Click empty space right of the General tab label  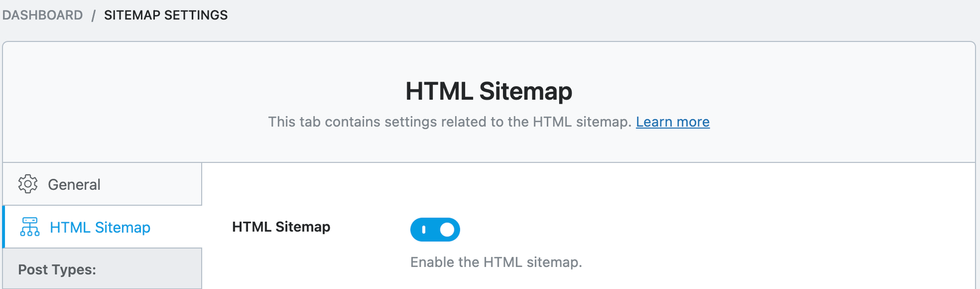[x=153, y=184]
